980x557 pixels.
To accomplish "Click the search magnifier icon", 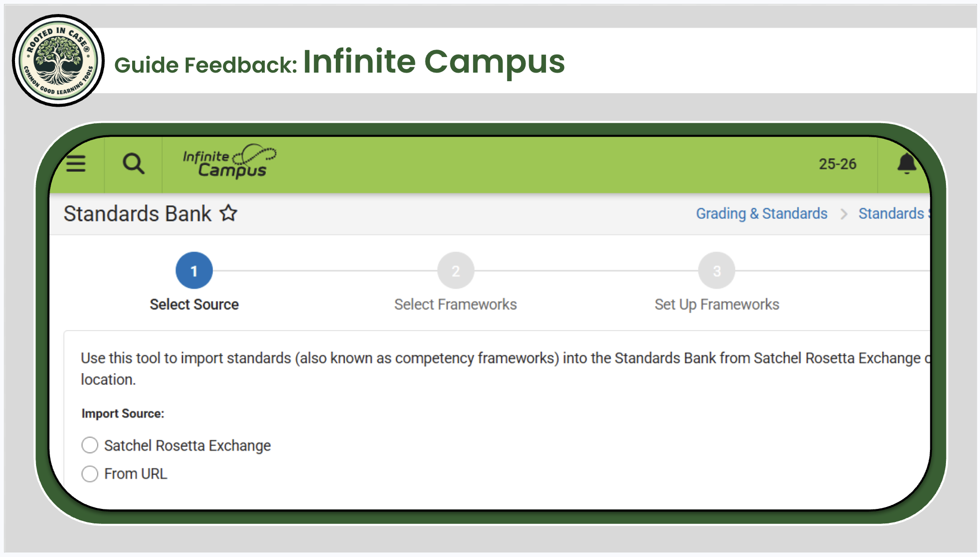I will point(134,164).
